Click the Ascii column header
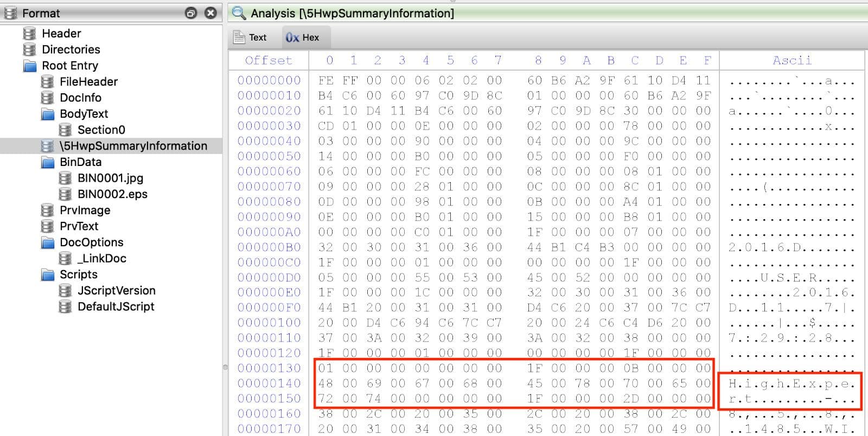 pyautogui.click(x=792, y=60)
